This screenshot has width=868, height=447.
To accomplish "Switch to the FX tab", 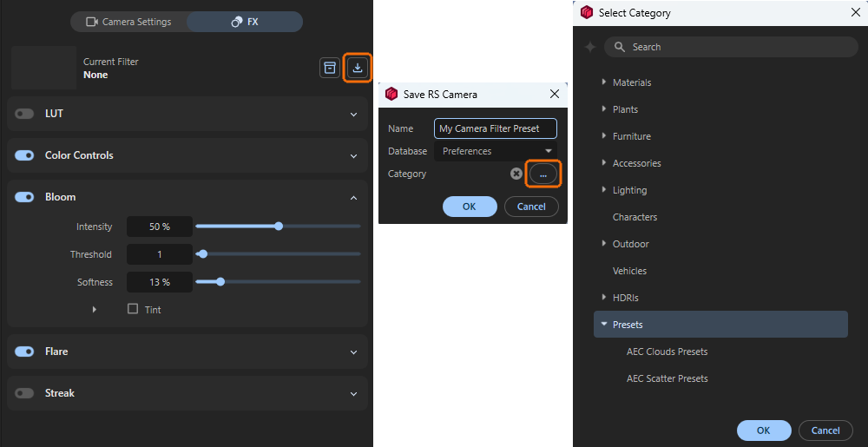I will (x=245, y=22).
